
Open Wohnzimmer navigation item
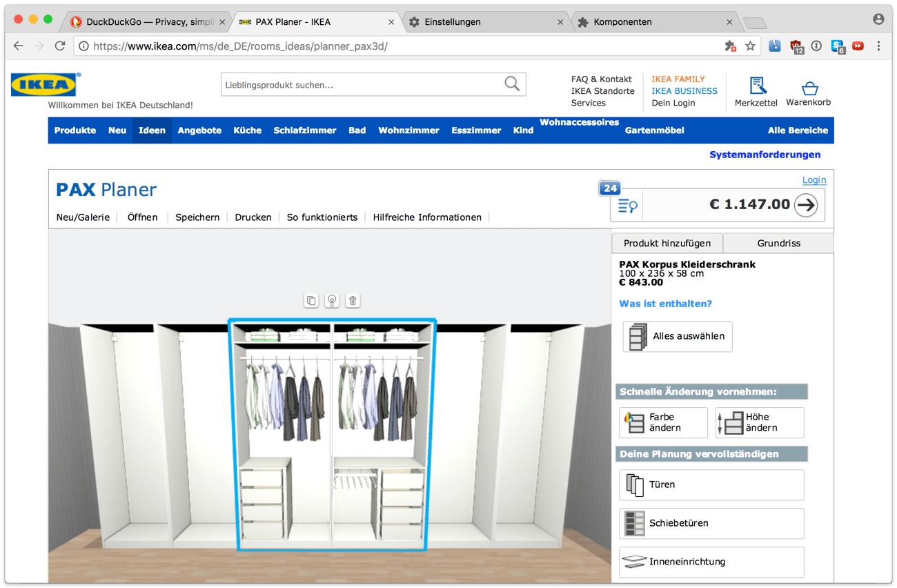click(408, 130)
